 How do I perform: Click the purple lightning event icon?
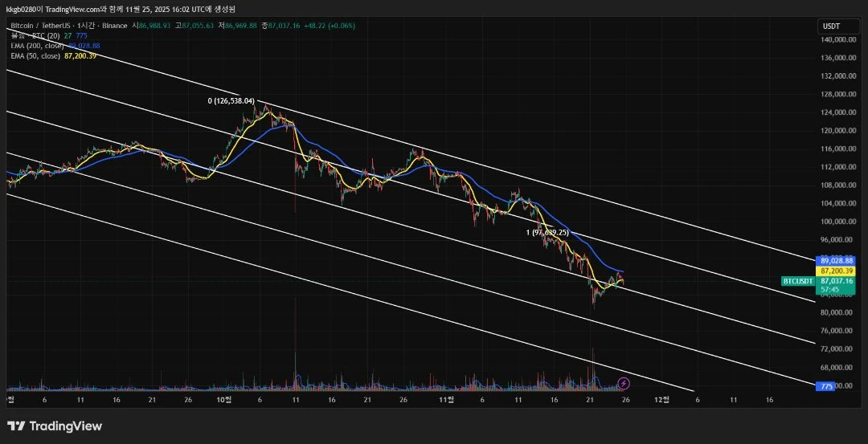(x=624, y=383)
